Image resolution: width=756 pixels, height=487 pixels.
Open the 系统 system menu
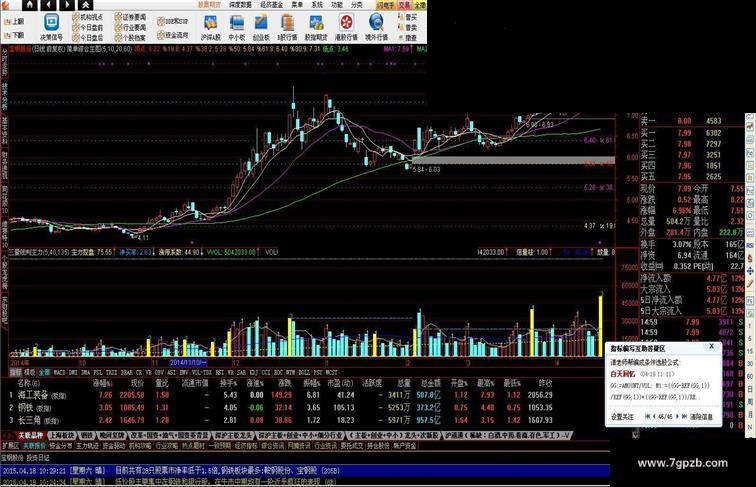tap(317, 5)
